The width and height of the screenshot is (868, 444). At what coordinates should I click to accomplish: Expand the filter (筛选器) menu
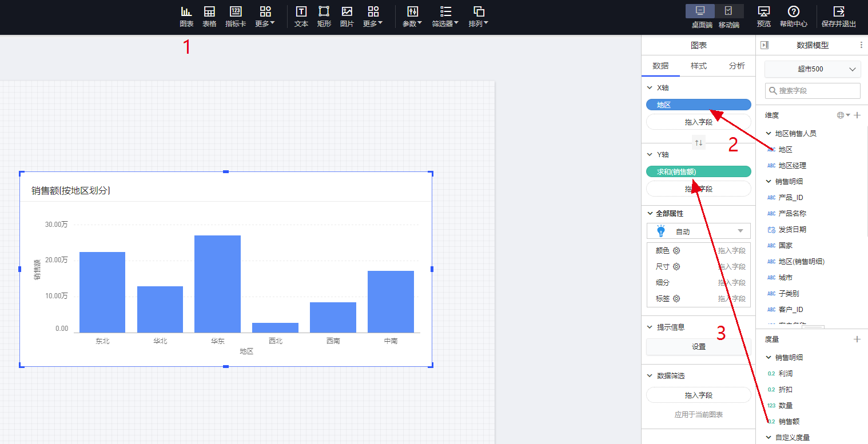coord(445,17)
